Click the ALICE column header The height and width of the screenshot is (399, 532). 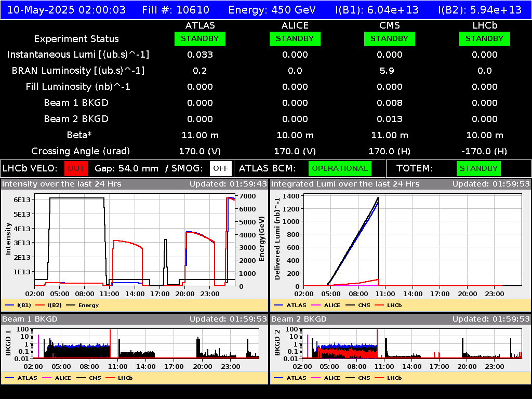pos(295,25)
